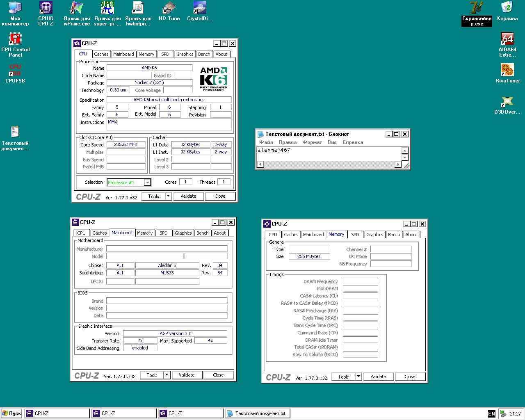Open the super_pi shortcut icon

[107, 14]
